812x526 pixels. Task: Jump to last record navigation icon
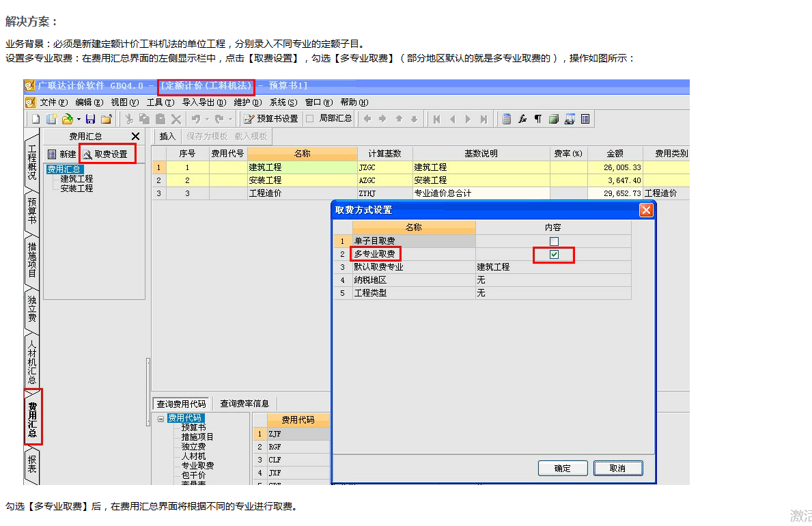point(484,119)
